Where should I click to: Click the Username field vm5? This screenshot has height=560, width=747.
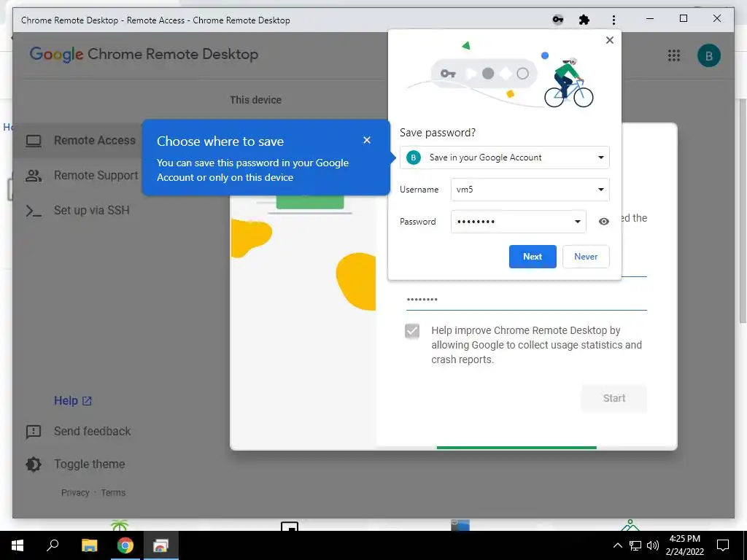tap(530, 190)
